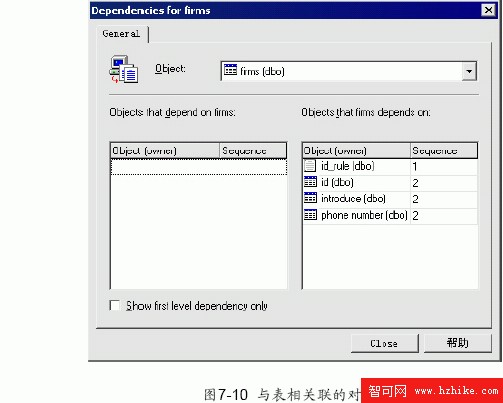
Task: Click the 'Objects that depend on firms' label
Action: [x=172, y=112]
